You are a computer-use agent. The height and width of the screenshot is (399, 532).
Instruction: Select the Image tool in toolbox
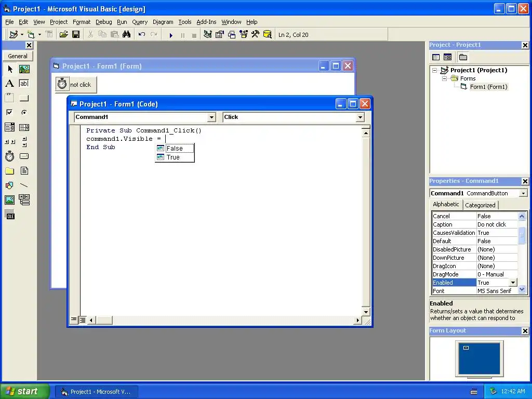10,200
